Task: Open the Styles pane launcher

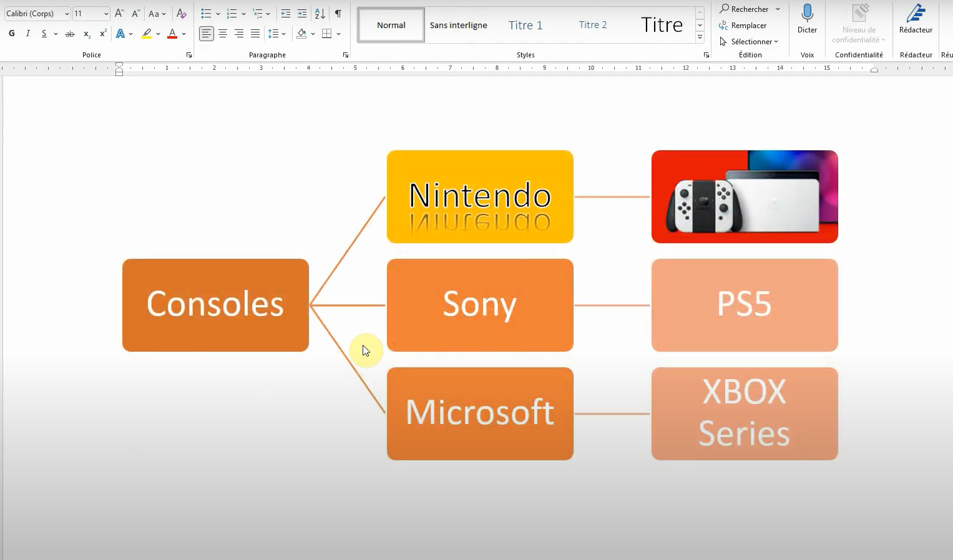Action: (706, 55)
